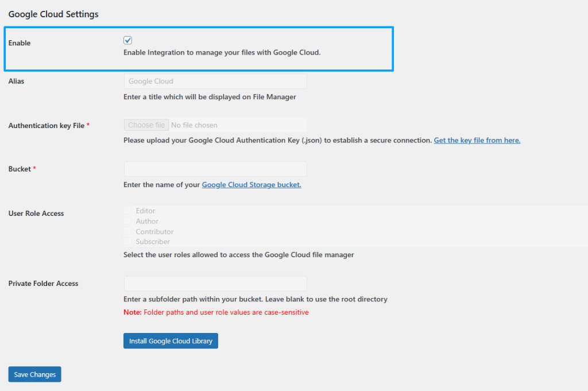588x391 pixels.
Task: Select the Authentication key File label
Action: click(x=46, y=125)
